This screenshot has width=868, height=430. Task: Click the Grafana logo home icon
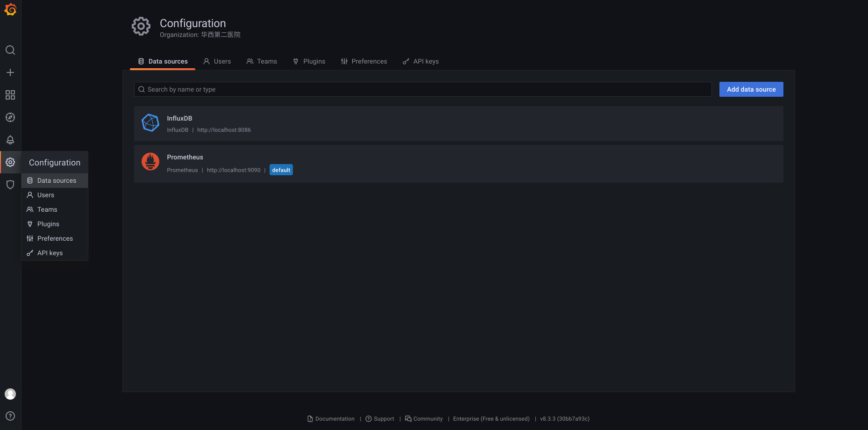coord(10,10)
